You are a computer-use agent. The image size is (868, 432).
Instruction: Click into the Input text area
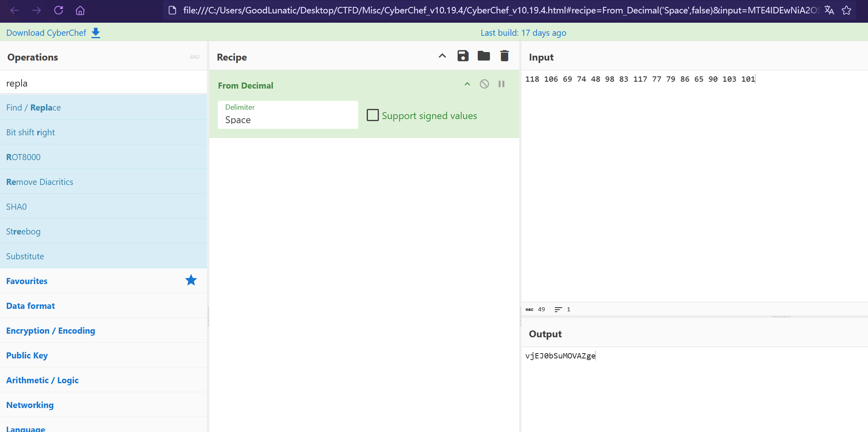694,187
